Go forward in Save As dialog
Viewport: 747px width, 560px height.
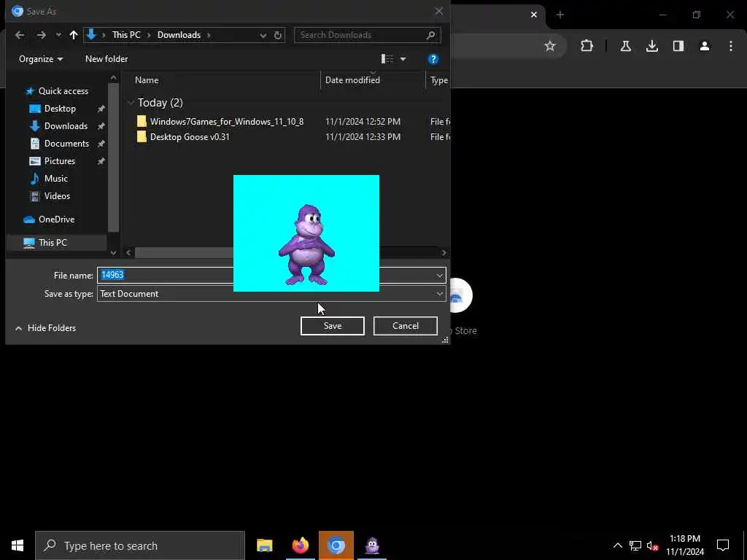[x=42, y=35]
